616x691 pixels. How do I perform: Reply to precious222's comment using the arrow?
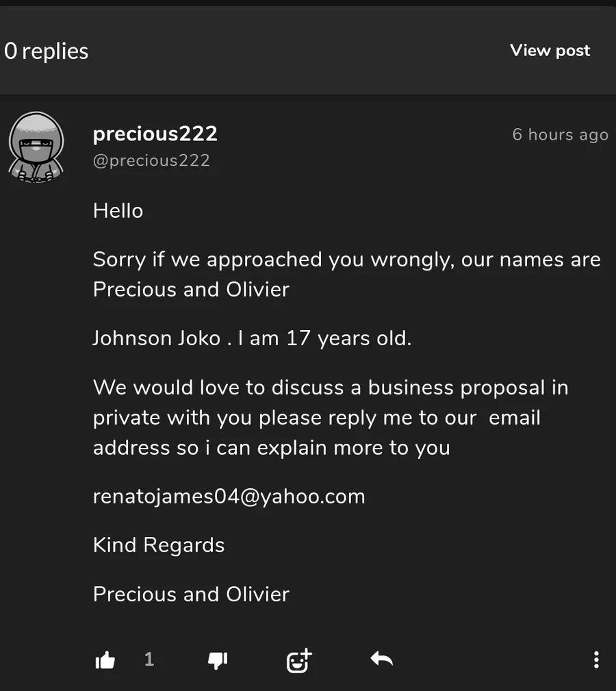coord(381,659)
